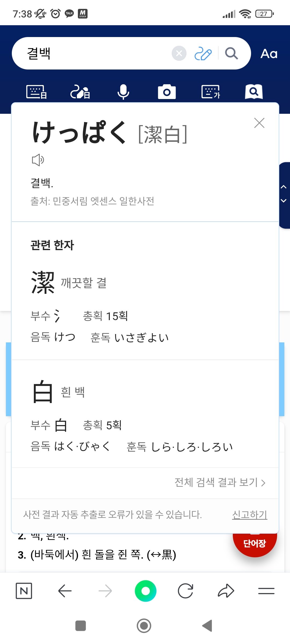Screen dimensions: 290x644
Task: Reload the page from bottom bar
Action: [x=186, y=591]
